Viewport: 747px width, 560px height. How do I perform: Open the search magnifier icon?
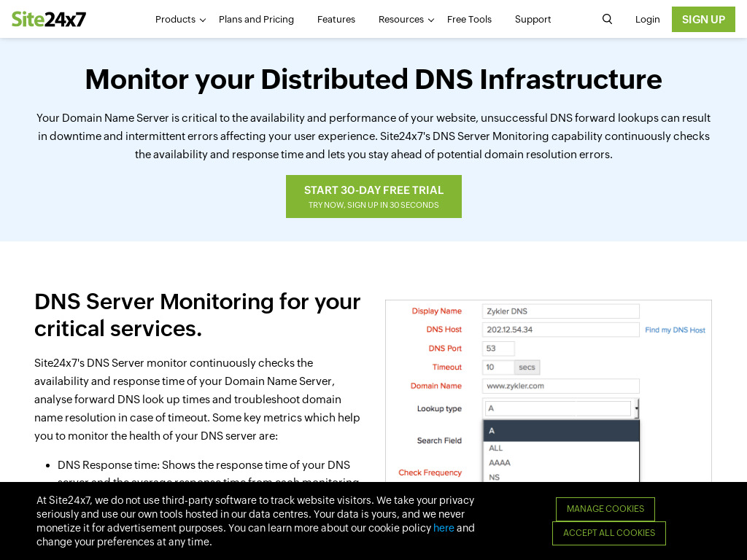[x=607, y=19]
